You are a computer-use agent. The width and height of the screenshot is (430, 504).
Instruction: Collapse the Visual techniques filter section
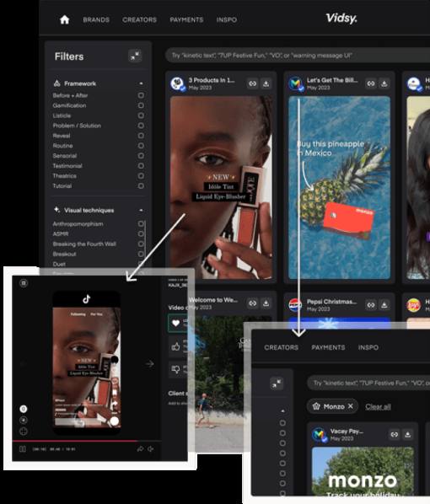[x=141, y=210]
